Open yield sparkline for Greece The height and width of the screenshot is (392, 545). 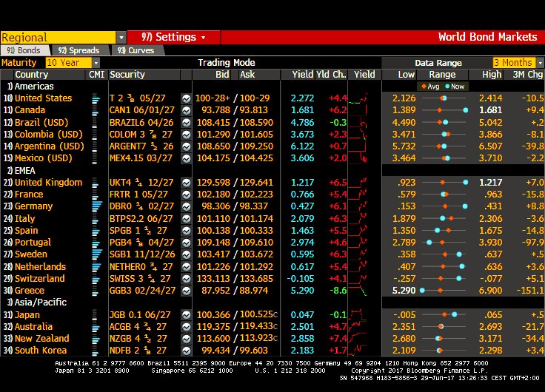click(x=358, y=290)
